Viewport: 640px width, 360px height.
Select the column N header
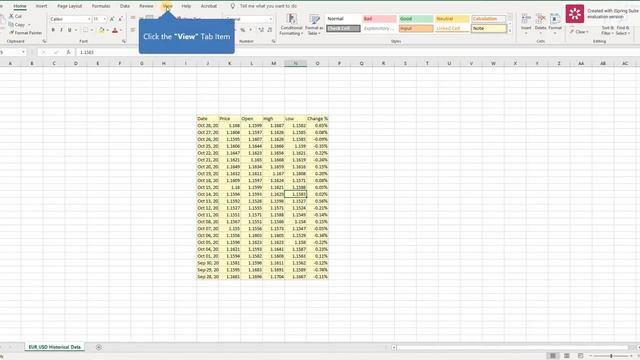[296, 63]
